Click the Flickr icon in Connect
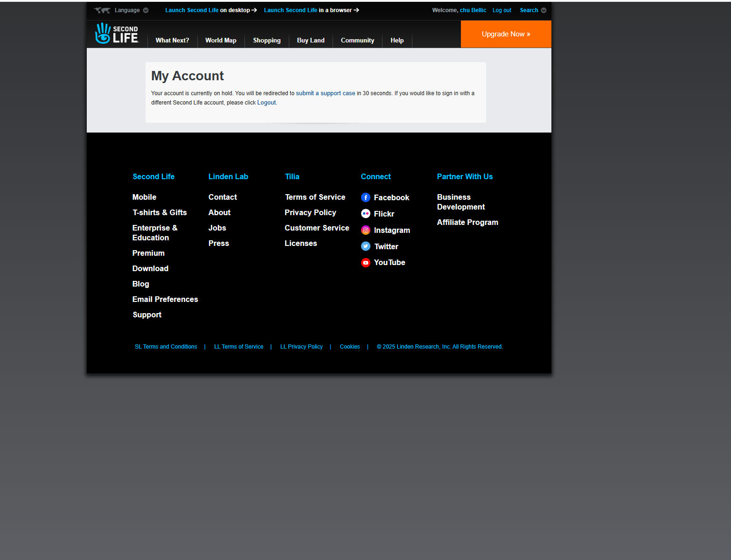The height and width of the screenshot is (560, 731). coord(366,214)
